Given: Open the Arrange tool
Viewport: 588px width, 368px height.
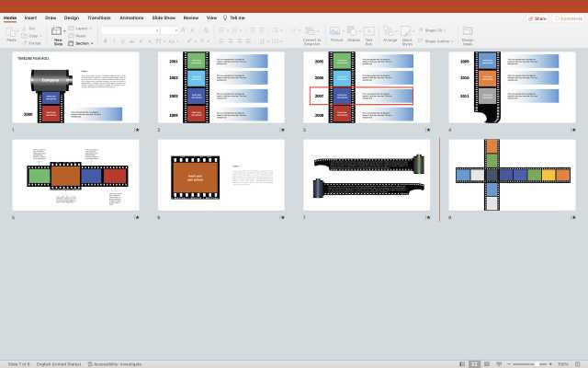Looking at the screenshot, I should point(390,32).
